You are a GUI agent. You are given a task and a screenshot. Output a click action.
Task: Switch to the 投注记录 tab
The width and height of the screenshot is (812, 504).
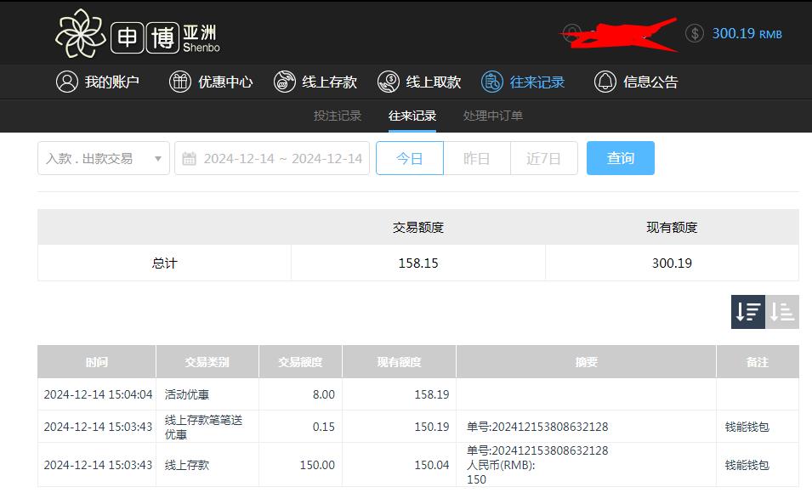[339, 116]
